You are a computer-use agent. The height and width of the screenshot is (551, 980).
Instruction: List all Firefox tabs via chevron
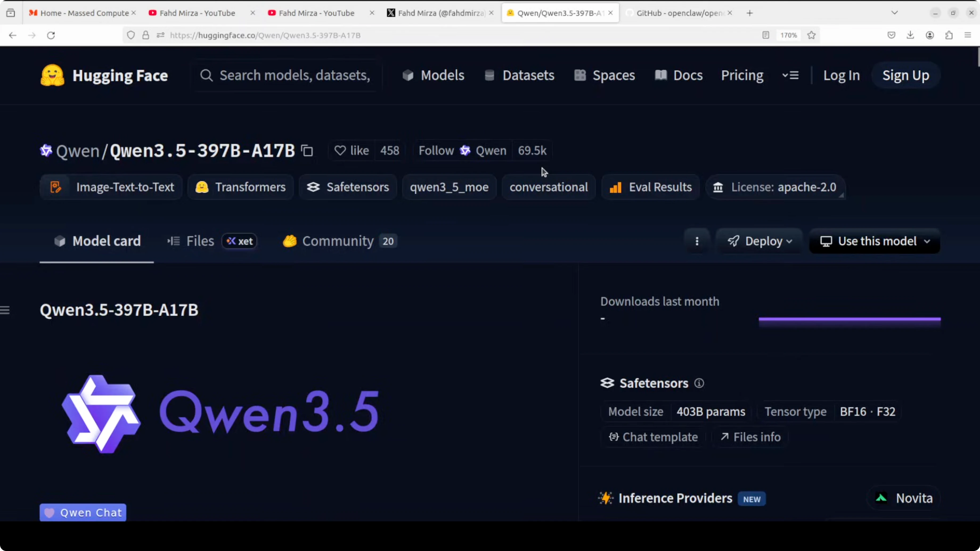[895, 13]
